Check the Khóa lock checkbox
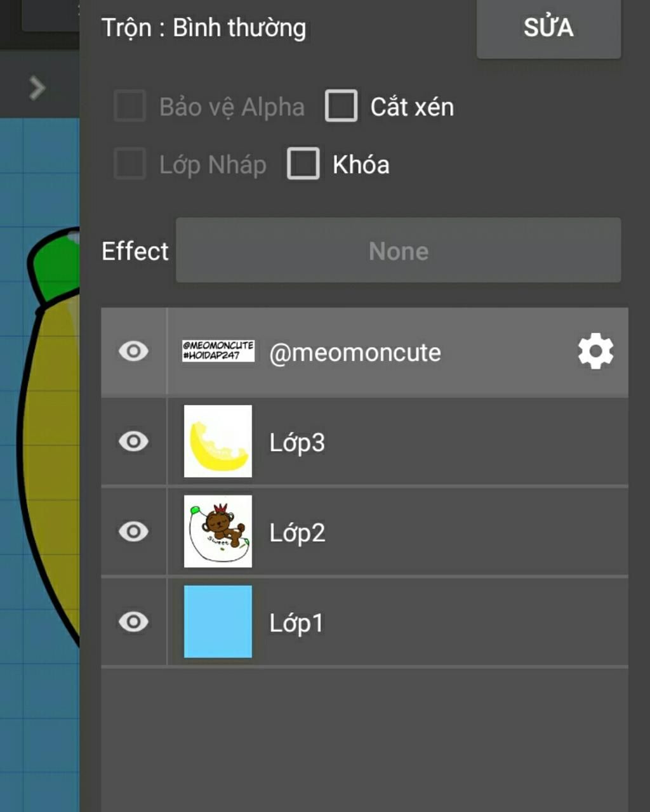The image size is (650, 812). pyautogui.click(x=303, y=164)
